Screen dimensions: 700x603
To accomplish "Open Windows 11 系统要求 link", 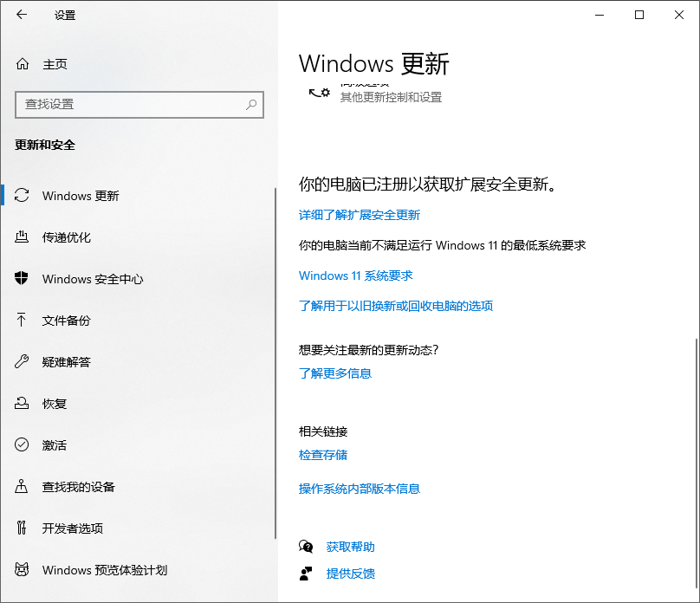I will point(356,276).
